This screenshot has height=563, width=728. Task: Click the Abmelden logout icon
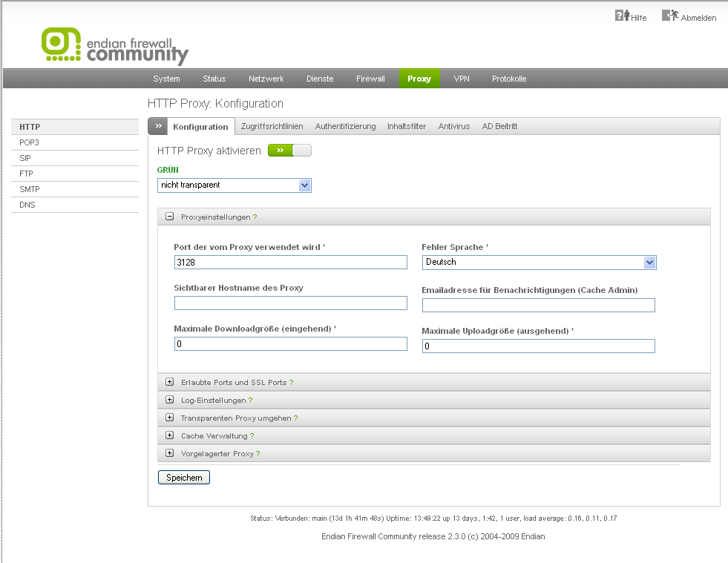pos(670,16)
